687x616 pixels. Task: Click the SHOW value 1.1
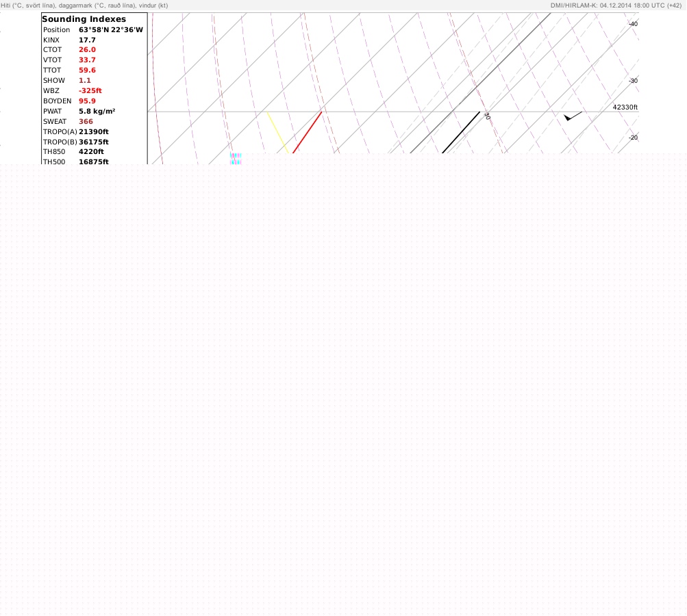pyautogui.click(x=84, y=81)
